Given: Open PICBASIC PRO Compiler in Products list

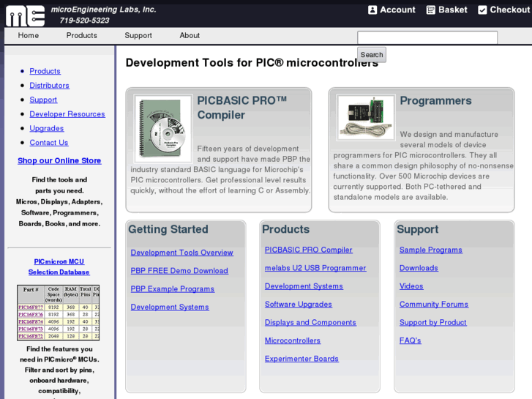Looking at the screenshot, I should (x=308, y=250).
